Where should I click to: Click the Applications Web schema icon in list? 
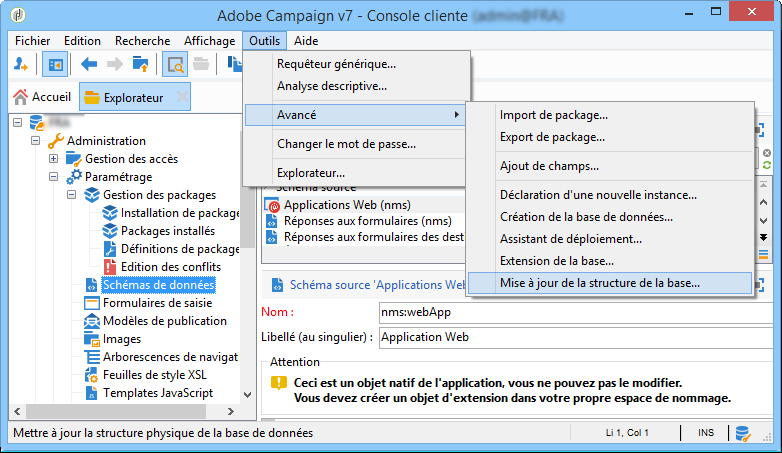272,205
